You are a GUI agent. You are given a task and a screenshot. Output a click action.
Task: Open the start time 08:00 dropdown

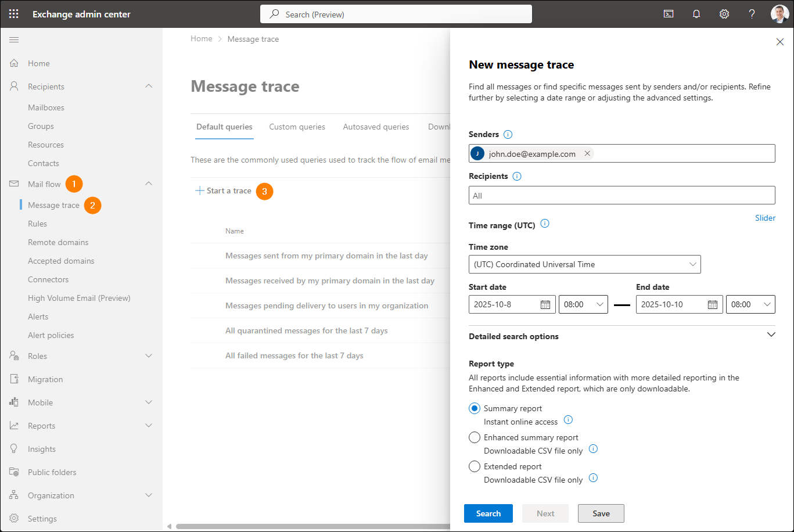(x=583, y=304)
